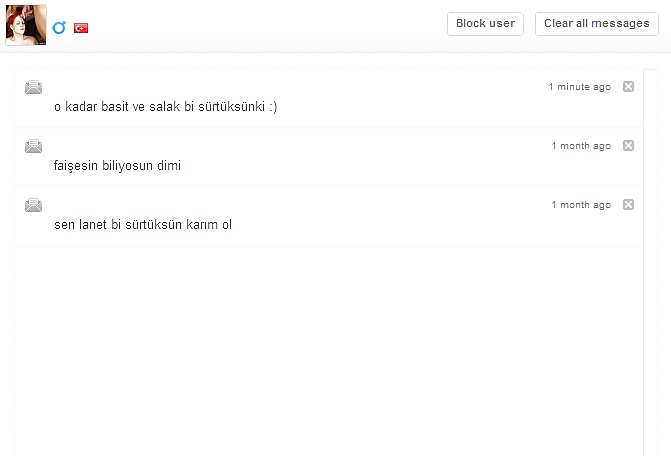Select the text of the middle message
Image resolution: width=671 pixels, height=456 pixels.
point(117,165)
